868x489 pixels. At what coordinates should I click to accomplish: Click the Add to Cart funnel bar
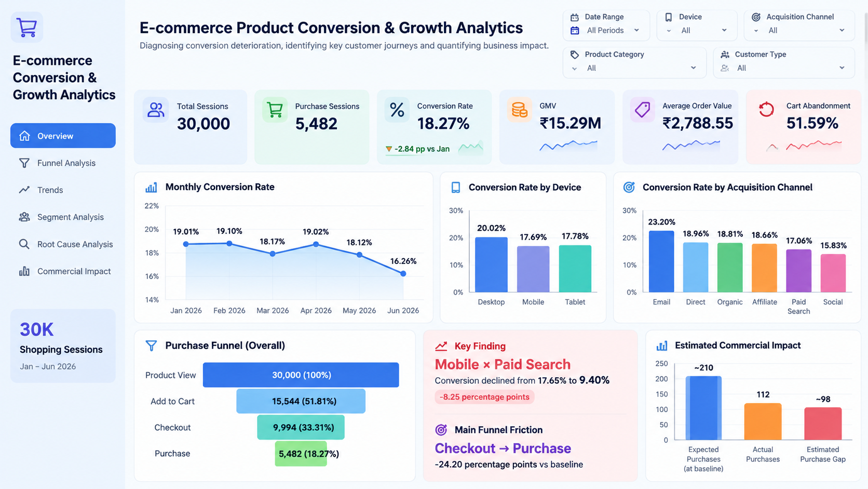pos(301,401)
